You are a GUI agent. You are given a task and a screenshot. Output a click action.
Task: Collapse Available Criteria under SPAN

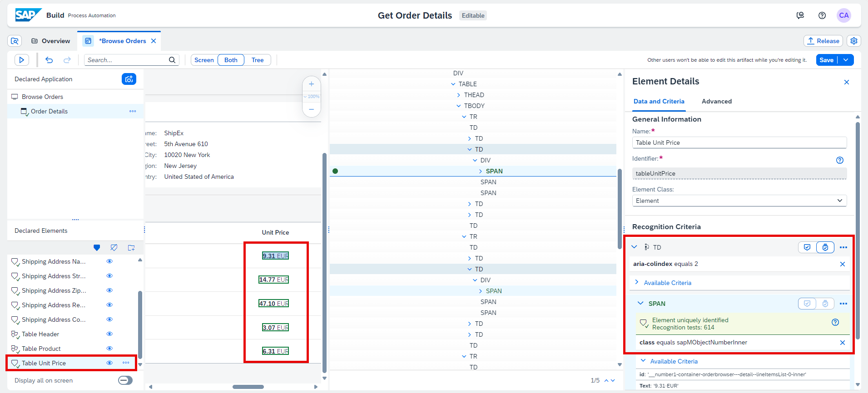point(643,361)
